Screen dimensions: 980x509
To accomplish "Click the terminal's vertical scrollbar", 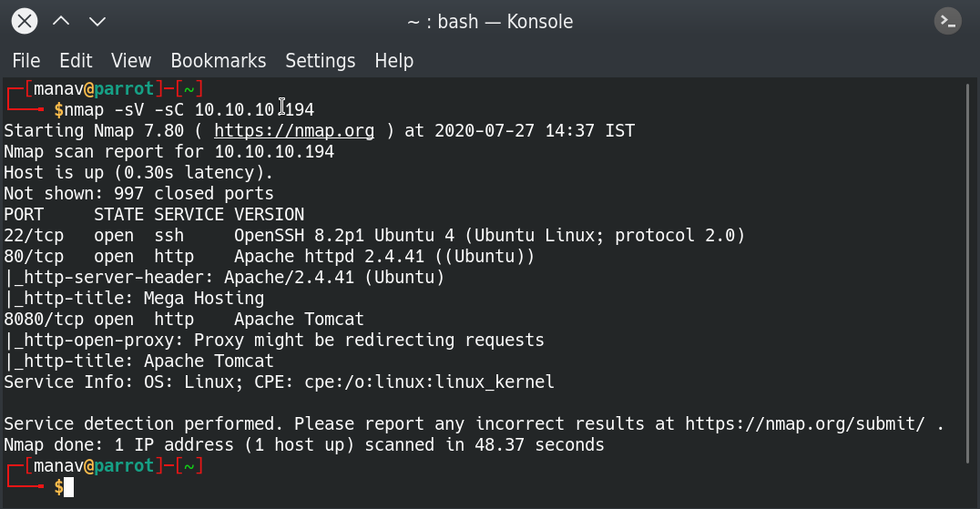I will point(967,273).
